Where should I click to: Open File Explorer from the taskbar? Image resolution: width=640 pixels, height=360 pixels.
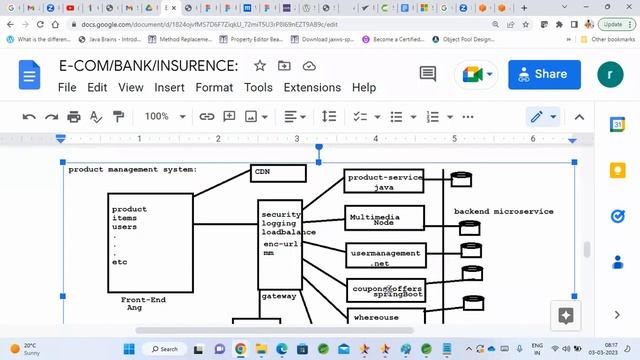tap(261, 349)
